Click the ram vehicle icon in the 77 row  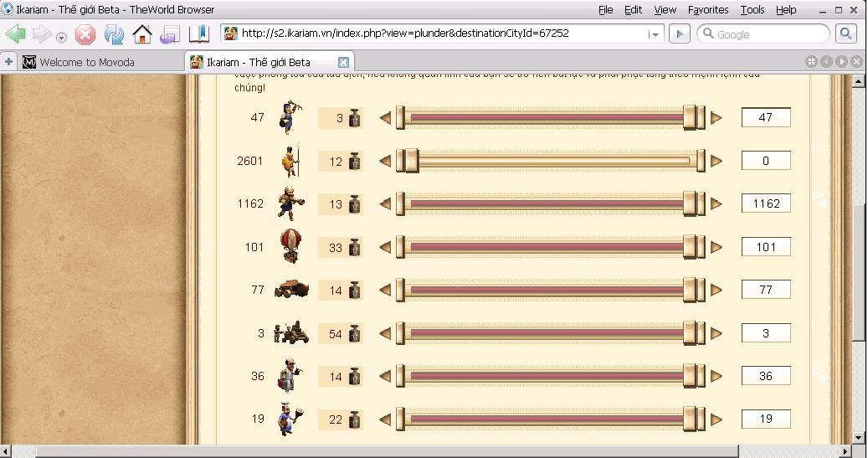(291, 289)
